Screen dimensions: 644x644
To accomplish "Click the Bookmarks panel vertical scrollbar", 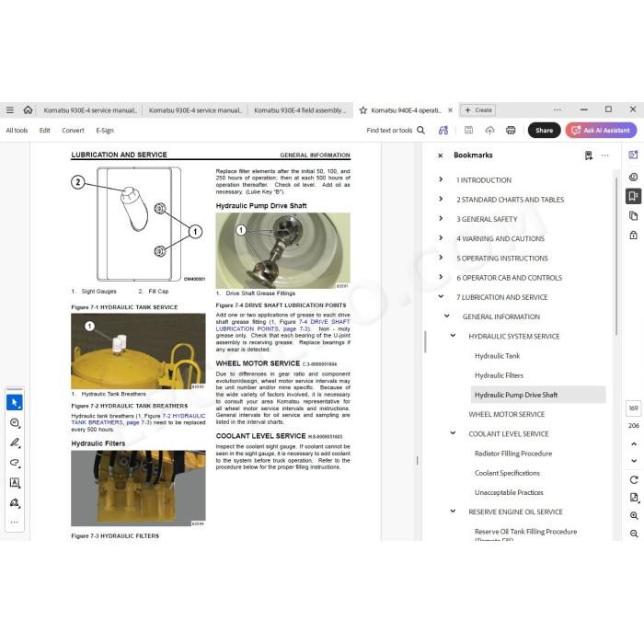I will (616, 257).
